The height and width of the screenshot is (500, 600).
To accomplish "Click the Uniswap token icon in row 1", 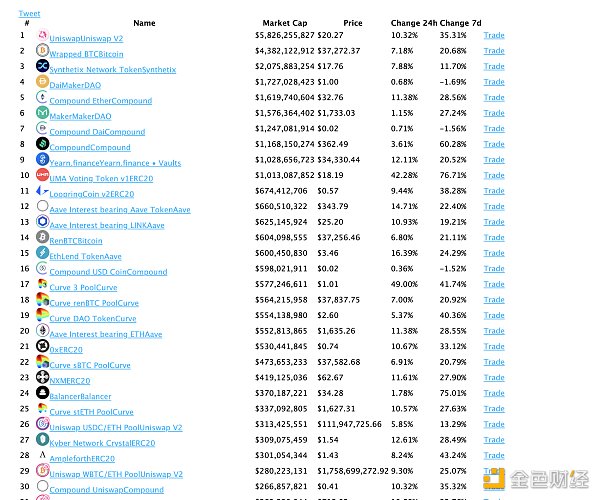I will [42, 37].
